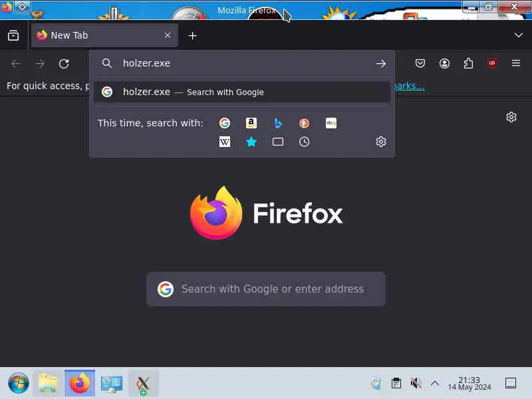The image size is (532, 399).
Task: Open search settings gear in the dropdown
Action: click(x=380, y=142)
